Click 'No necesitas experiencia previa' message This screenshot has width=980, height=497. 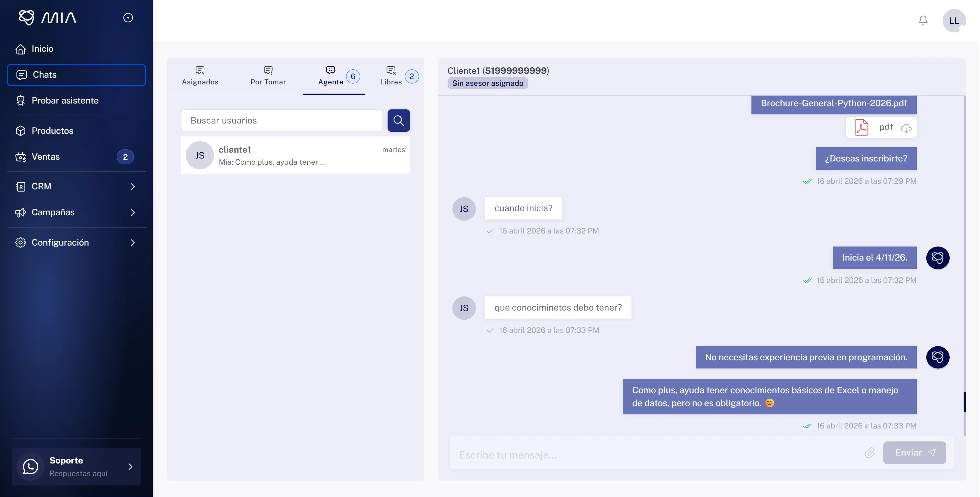tap(806, 357)
